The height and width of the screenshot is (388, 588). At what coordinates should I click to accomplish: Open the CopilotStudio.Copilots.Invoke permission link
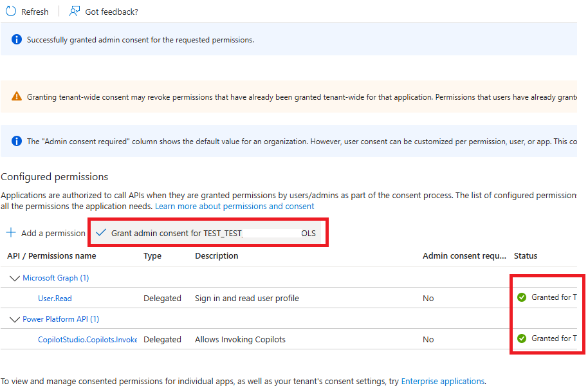[x=87, y=339]
